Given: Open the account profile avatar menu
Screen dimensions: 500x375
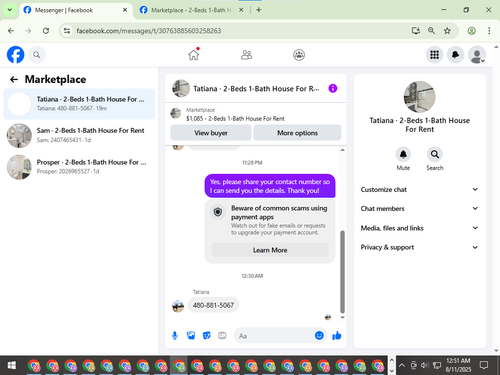Looking at the screenshot, I should click(477, 55).
